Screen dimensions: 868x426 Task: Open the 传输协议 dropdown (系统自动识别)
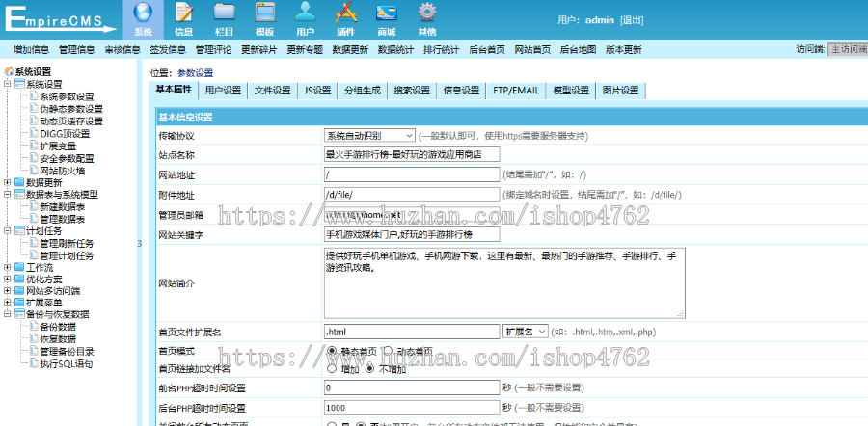[369, 136]
